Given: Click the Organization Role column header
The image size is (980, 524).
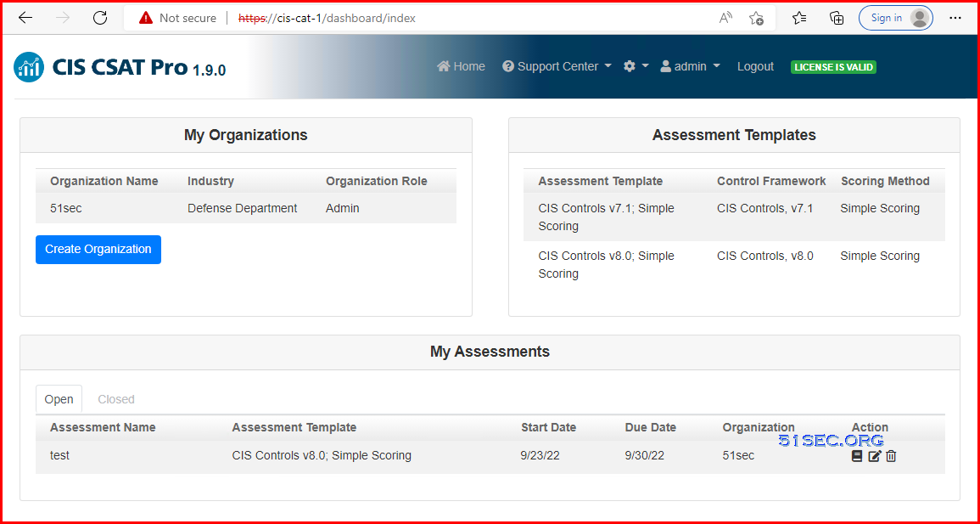Looking at the screenshot, I should point(377,182).
